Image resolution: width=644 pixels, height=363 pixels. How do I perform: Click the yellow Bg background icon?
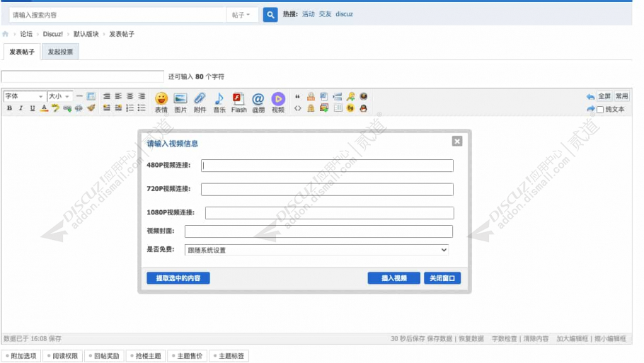tap(350, 108)
